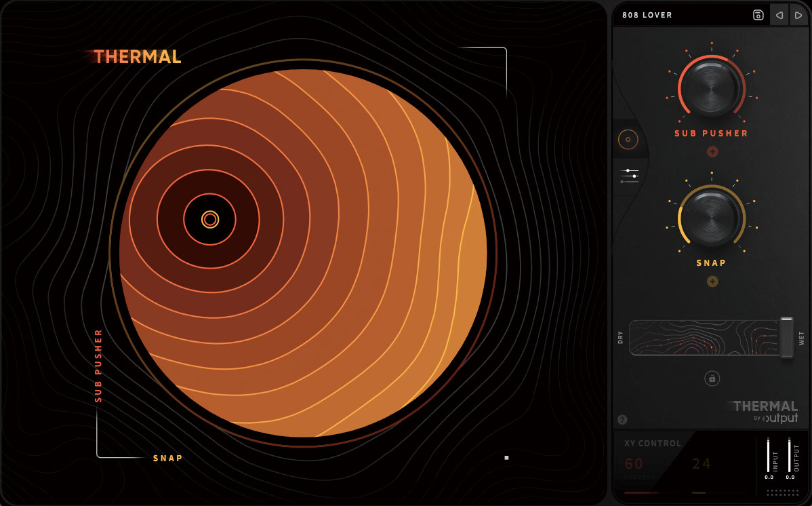Screen dimensions: 812x506
Task: Click the XY CONTROL heading
Action: tap(653, 444)
